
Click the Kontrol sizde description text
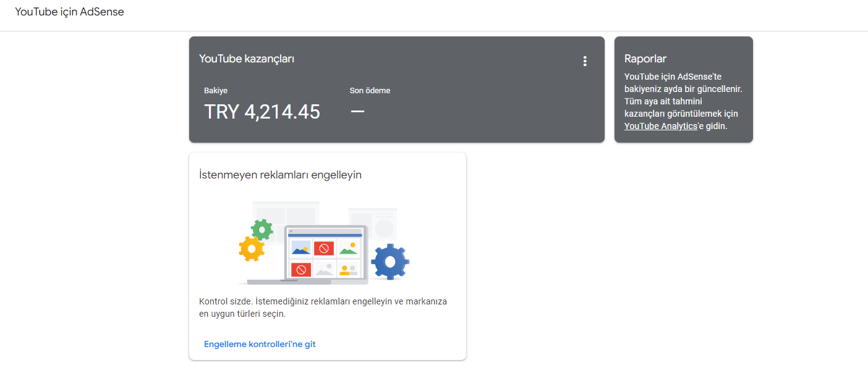point(323,308)
